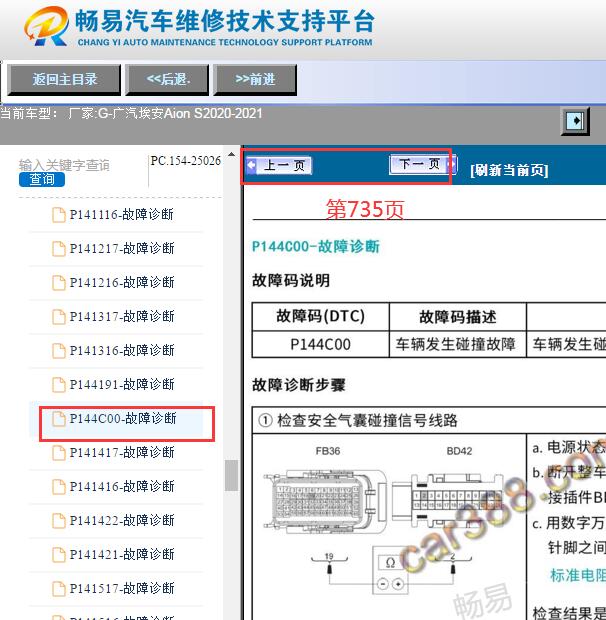Screen dimensions: 606x620
Task: Click the BD42 connector diagram
Action: point(448,501)
